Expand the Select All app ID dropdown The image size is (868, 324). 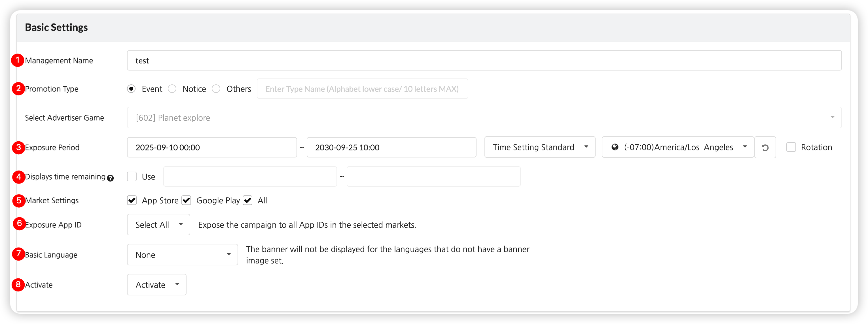[x=158, y=225]
